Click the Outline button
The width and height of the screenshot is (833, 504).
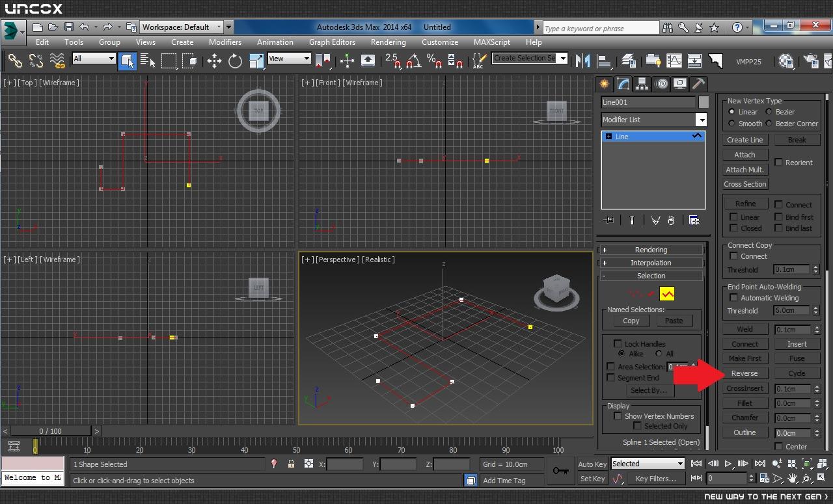click(x=744, y=432)
